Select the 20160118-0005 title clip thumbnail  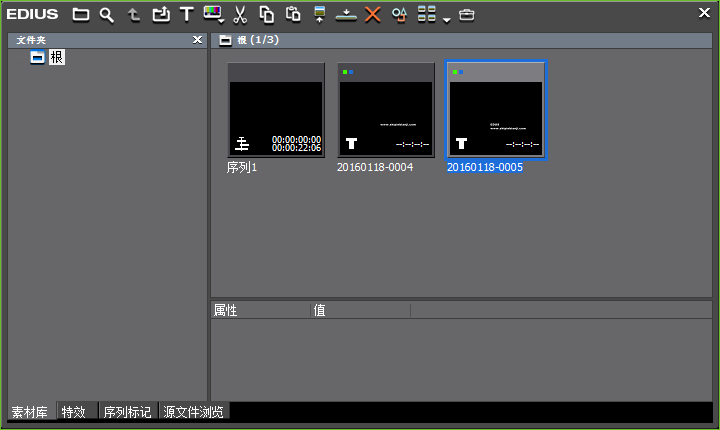coord(496,110)
